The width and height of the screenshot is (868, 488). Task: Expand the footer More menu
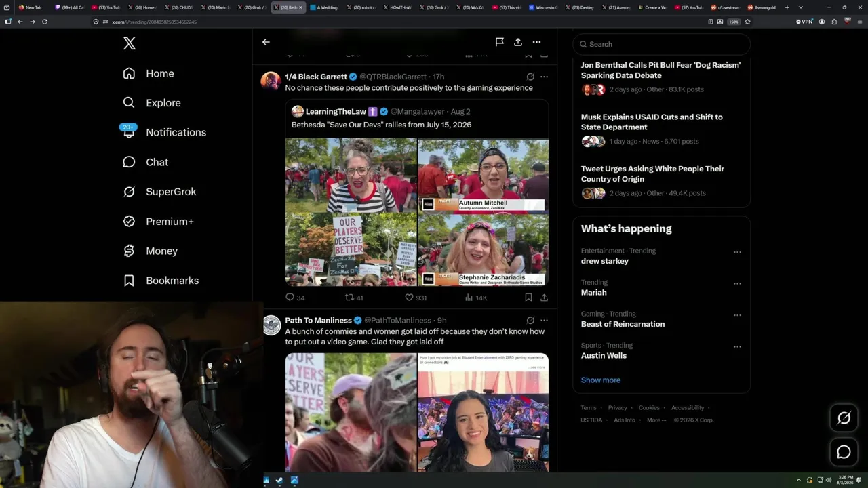pyautogui.click(x=656, y=420)
